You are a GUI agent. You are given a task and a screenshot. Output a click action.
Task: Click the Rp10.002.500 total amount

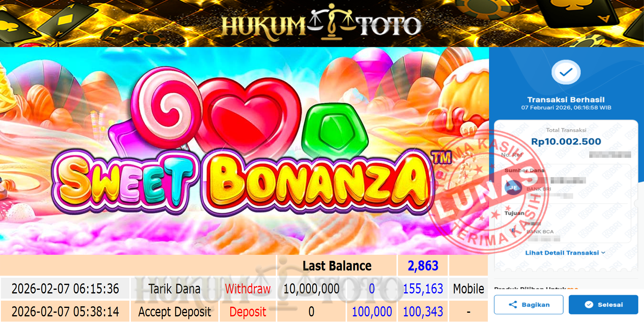[566, 142]
